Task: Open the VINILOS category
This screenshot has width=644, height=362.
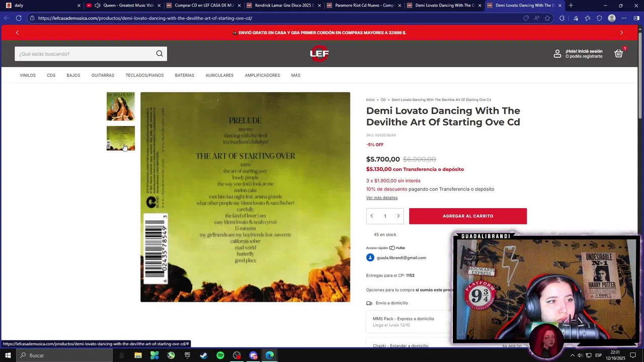Action: (28, 75)
